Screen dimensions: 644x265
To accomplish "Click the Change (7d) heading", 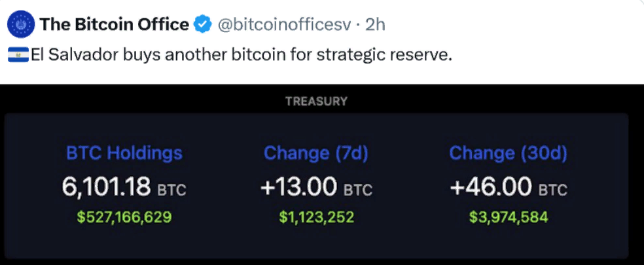I will click(316, 153).
